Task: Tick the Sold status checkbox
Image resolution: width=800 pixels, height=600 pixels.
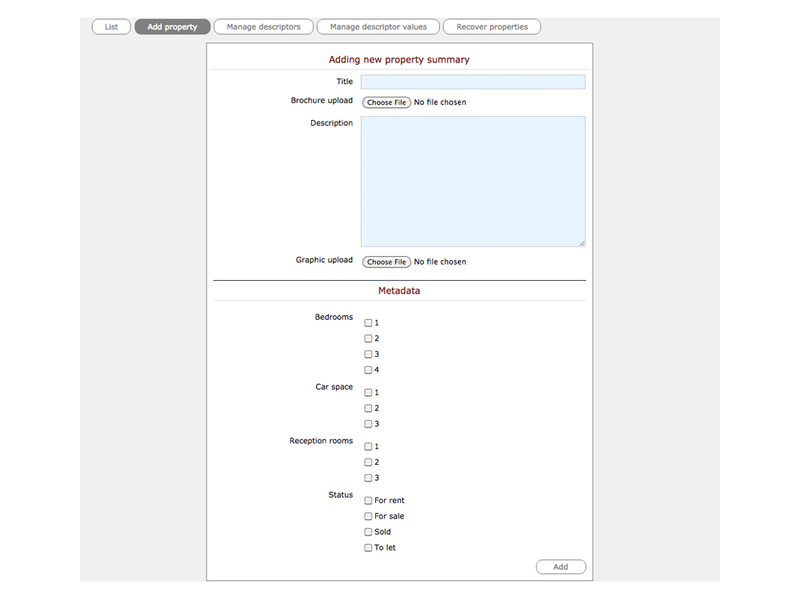Action: point(368,532)
